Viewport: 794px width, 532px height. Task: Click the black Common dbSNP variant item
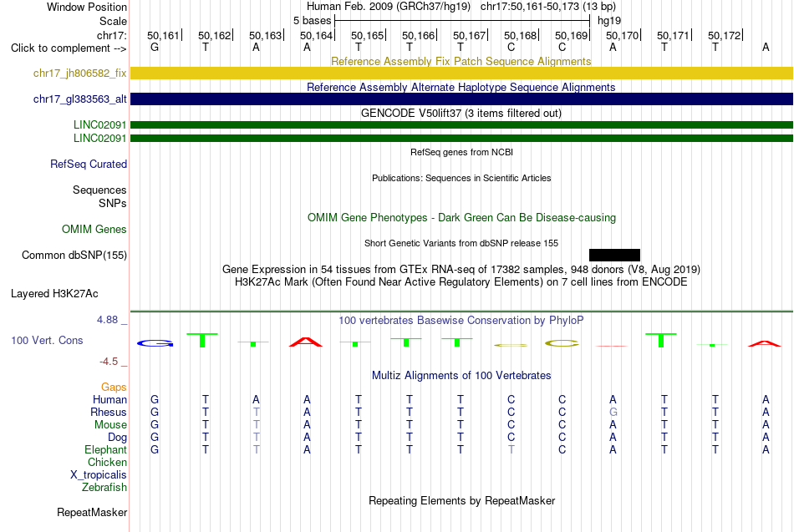[x=614, y=255]
